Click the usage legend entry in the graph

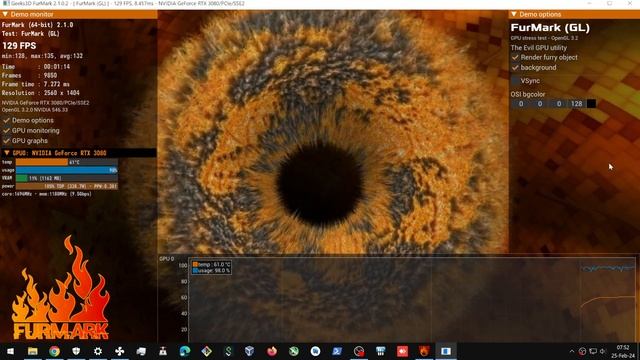[x=211, y=270]
